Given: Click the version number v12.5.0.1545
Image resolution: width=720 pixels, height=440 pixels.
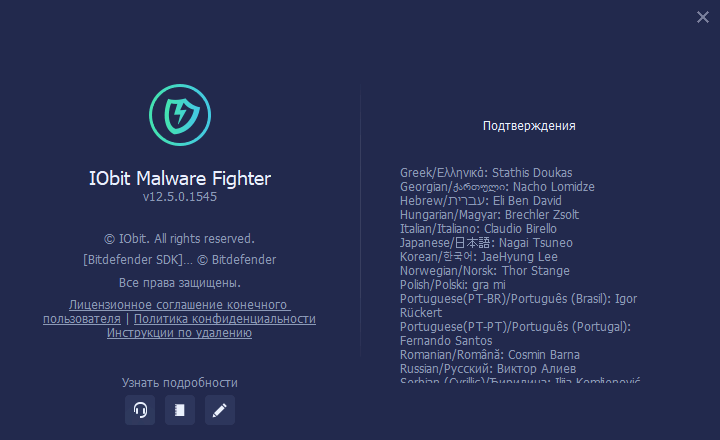Looking at the screenshot, I should (180, 197).
